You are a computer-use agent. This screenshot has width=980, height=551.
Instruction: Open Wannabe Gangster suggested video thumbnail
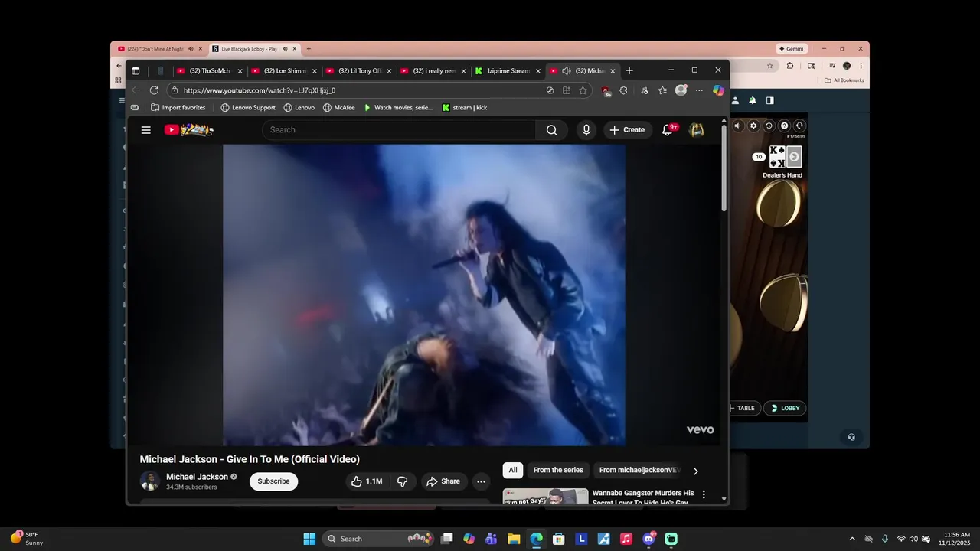coord(546,496)
